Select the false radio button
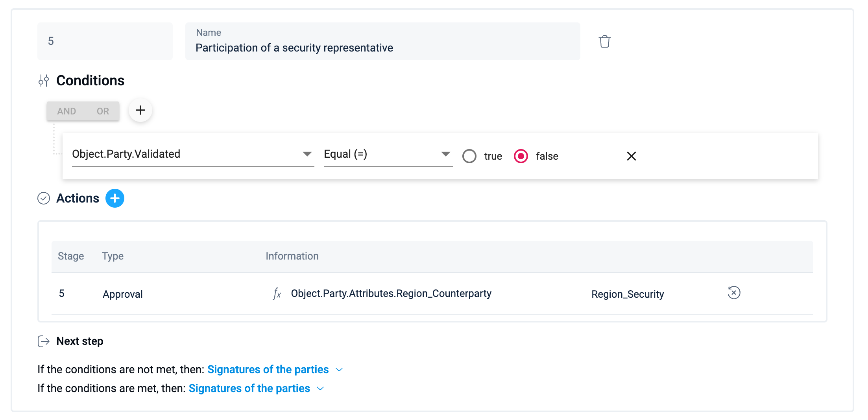This screenshot has width=868, height=420. point(521,156)
